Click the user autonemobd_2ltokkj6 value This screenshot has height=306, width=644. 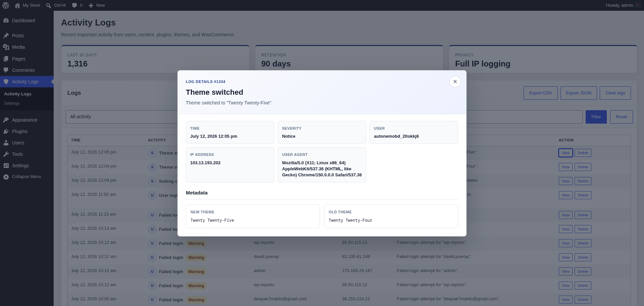pyautogui.click(x=396, y=136)
